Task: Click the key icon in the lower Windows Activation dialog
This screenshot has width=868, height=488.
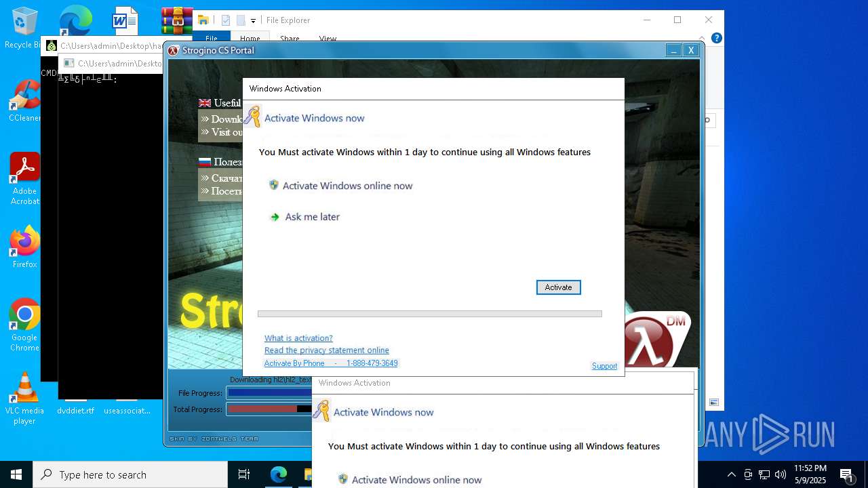Action: pos(321,411)
